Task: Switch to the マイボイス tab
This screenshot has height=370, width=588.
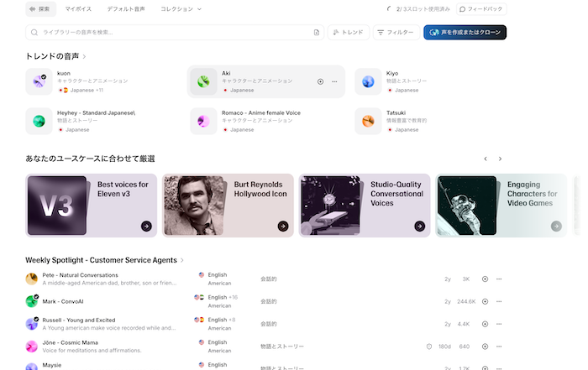Action: [79, 9]
